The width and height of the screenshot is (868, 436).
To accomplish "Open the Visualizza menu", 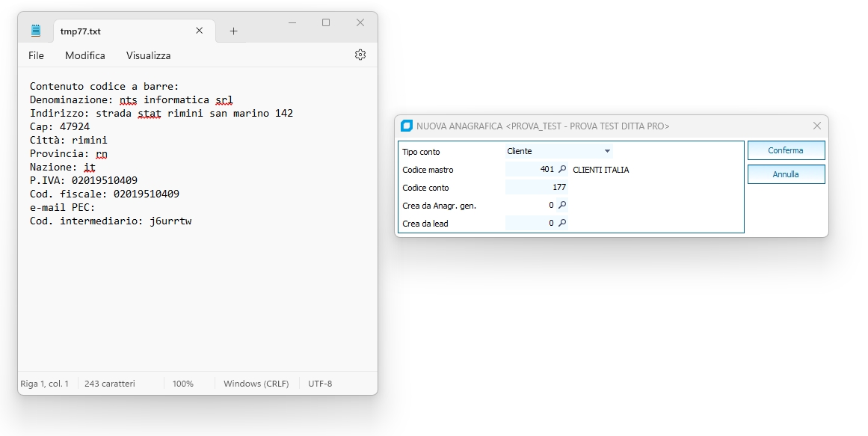I will click(x=148, y=55).
